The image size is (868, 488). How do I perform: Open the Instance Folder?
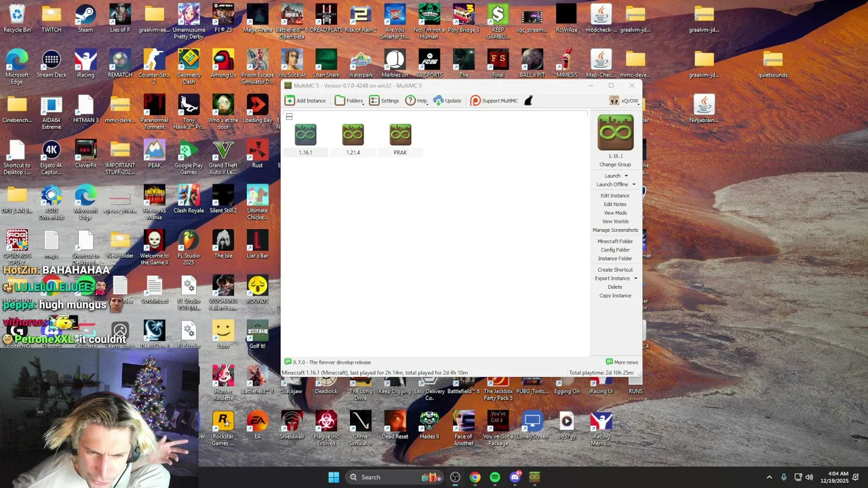coord(615,258)
